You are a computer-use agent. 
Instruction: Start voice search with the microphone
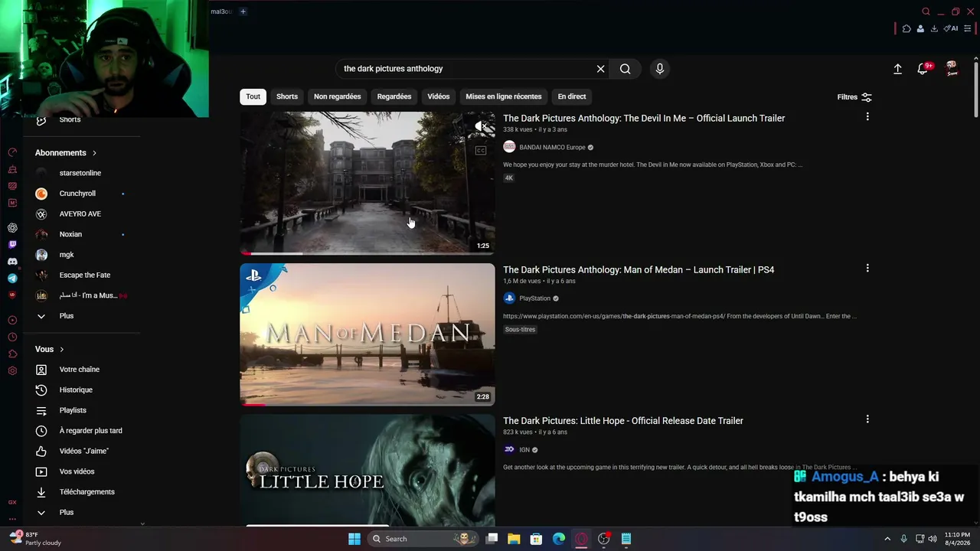coord(660,69)
